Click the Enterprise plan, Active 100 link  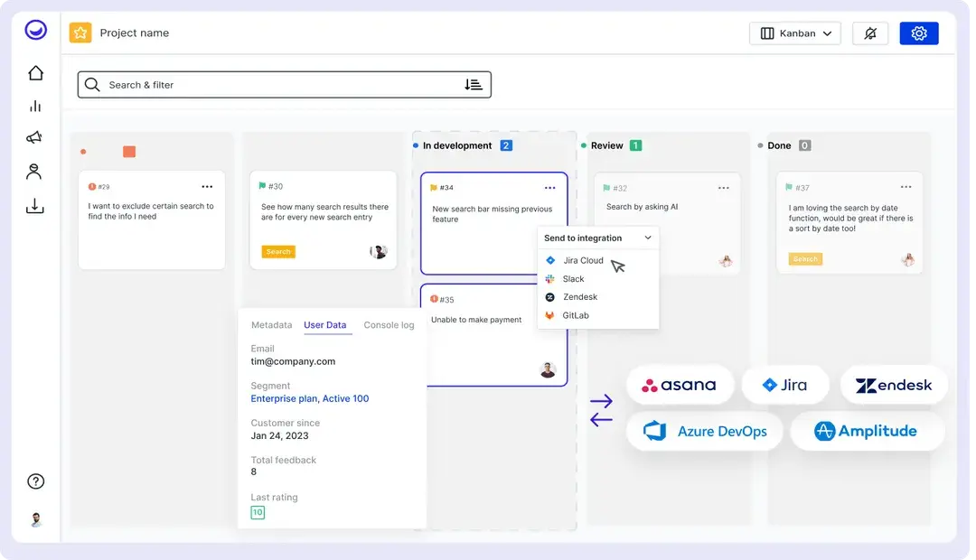click(x=309, y=398)
